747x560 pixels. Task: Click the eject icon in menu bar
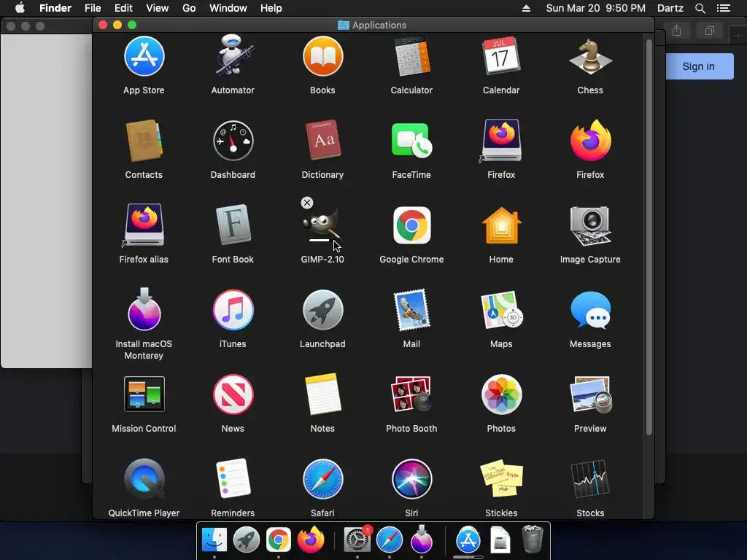(527, 8)
